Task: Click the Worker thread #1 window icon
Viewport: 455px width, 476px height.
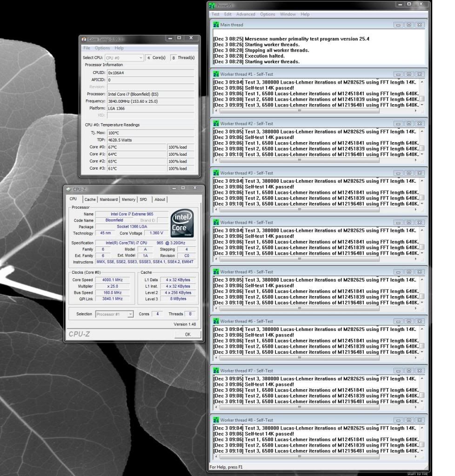Action: pos(216,74)
